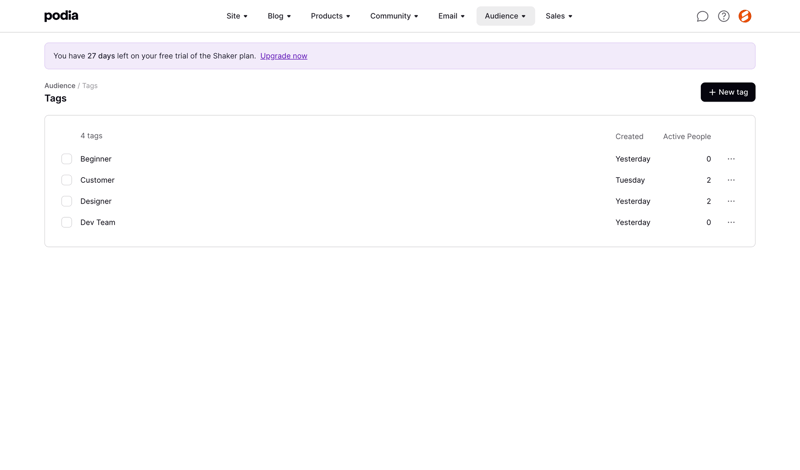
Task: Click the Active People column header
Action: (687, 137)
